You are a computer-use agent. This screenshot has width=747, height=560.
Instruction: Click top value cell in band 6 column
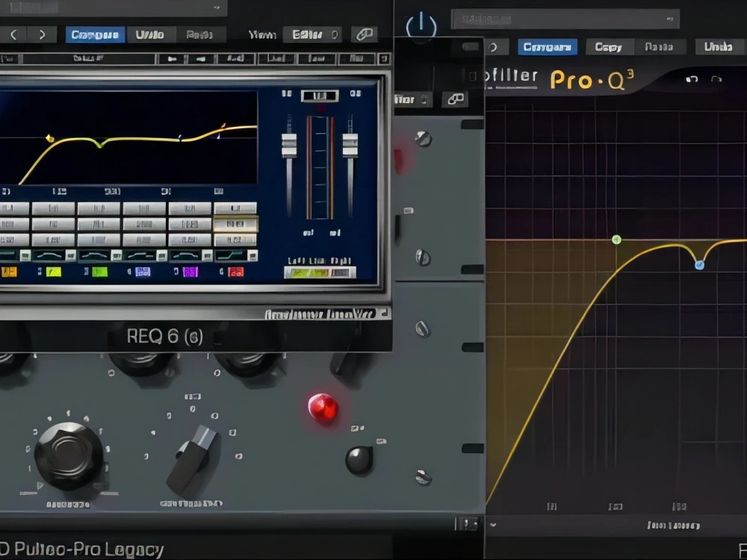235,208
